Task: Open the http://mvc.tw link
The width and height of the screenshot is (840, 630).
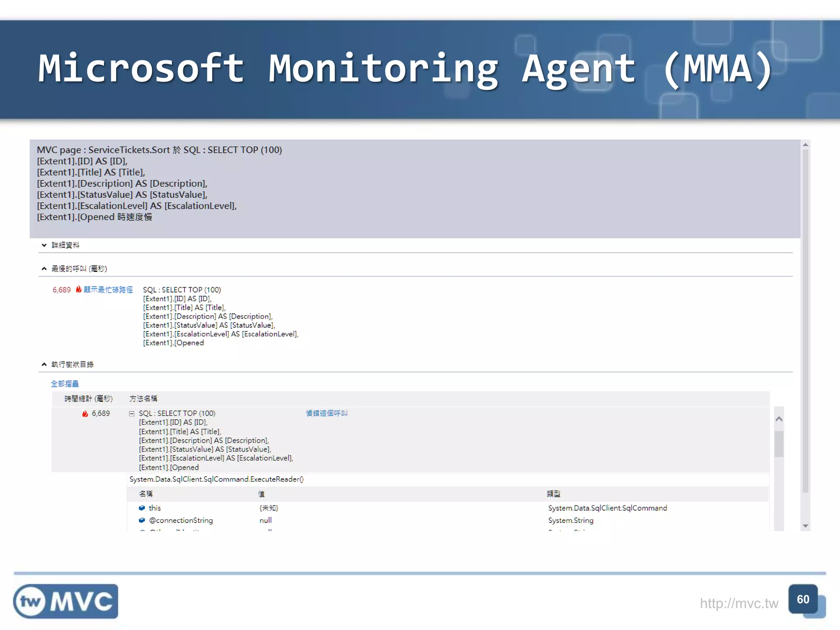Action: (x=739, y=603)
